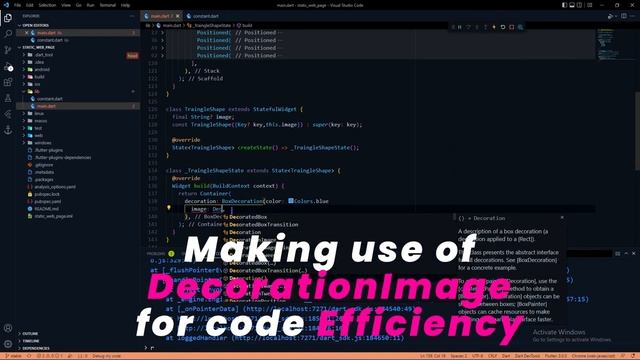Image resolution: width=640 pixels, height=360 pixels.
Task: Close main.dart in Open Editors list
Action: pyautogui.click(x=27, y=33)
